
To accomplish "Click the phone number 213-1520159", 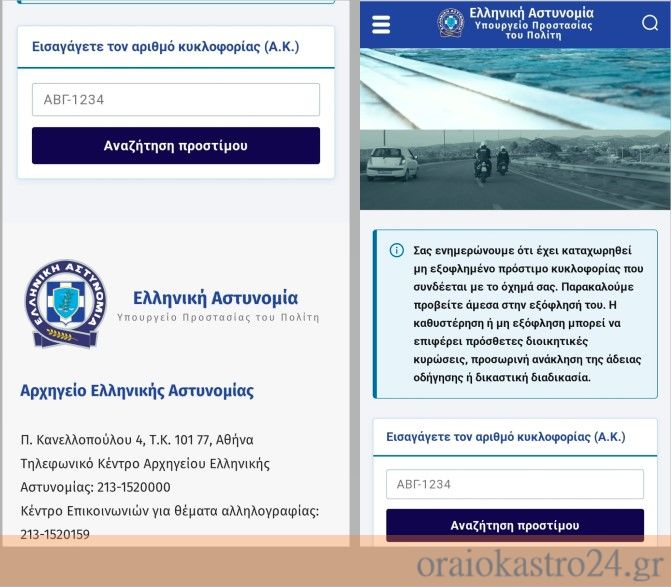I will click(x=55, y=534).
